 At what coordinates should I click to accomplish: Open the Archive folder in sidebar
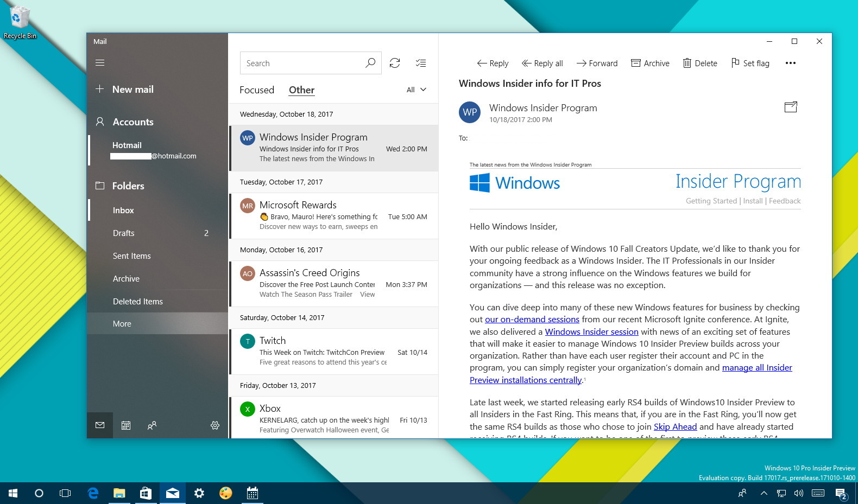(x=157, y=279)
